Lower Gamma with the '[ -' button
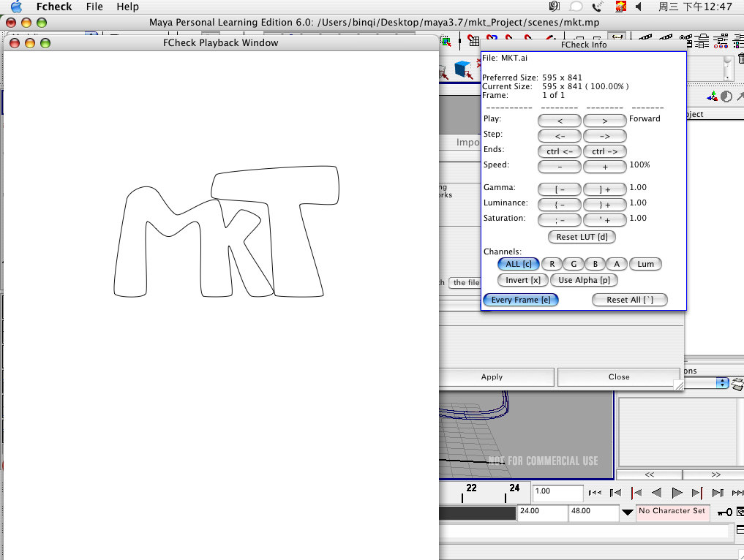 (x=560, y=189)
